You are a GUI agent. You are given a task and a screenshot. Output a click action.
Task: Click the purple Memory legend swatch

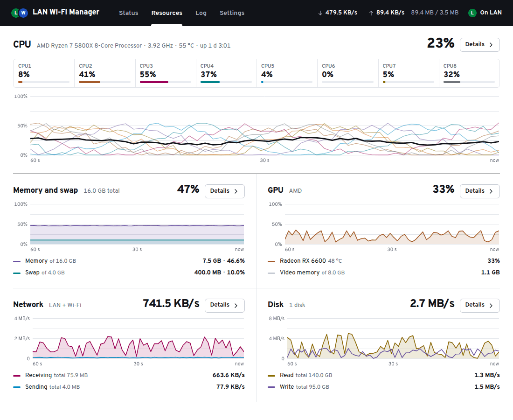tap(17, 261)
